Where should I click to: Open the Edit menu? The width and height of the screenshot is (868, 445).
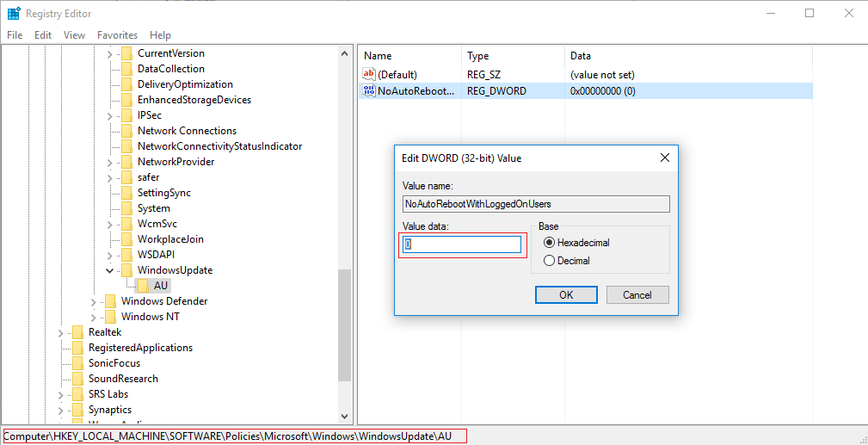click(43, 35)
